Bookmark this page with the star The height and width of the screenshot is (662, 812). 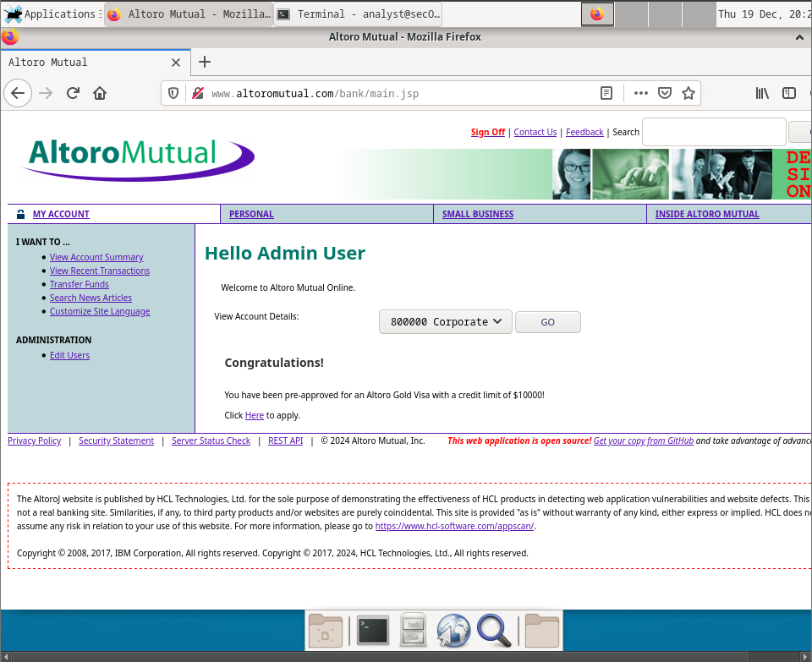tap(689, 93)
